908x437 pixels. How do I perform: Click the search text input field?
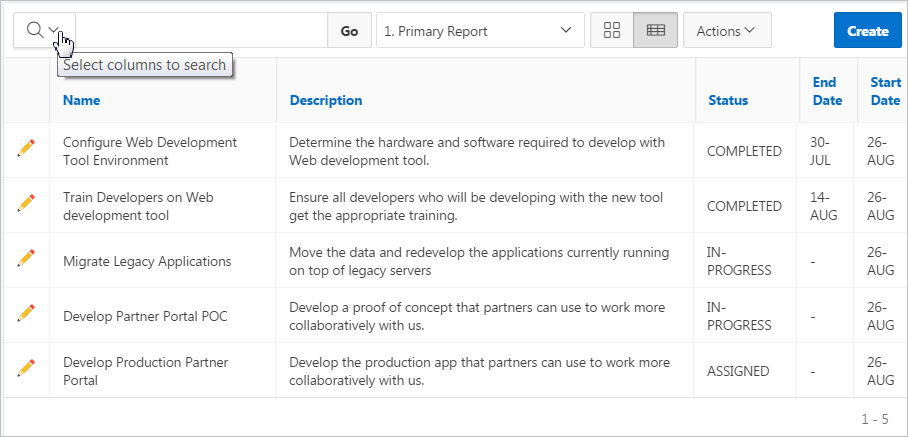pos(201,31)
